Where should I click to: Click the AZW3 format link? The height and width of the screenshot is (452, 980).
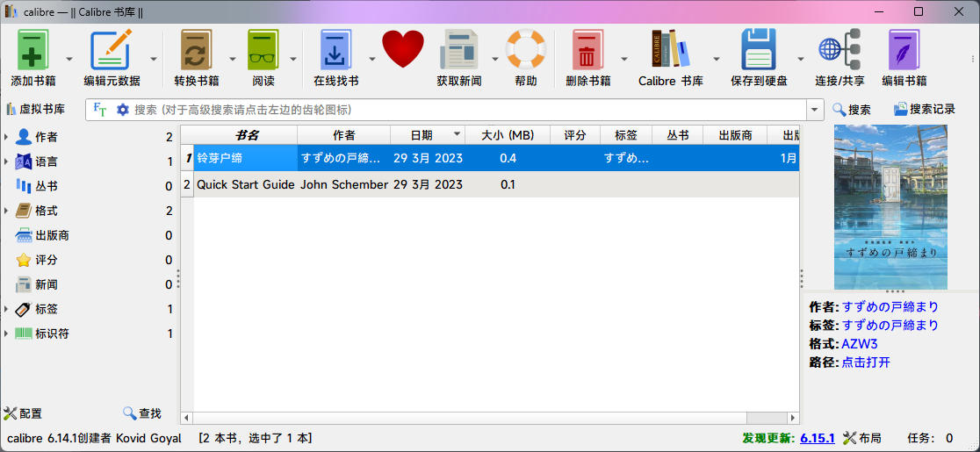click(861, 344)
